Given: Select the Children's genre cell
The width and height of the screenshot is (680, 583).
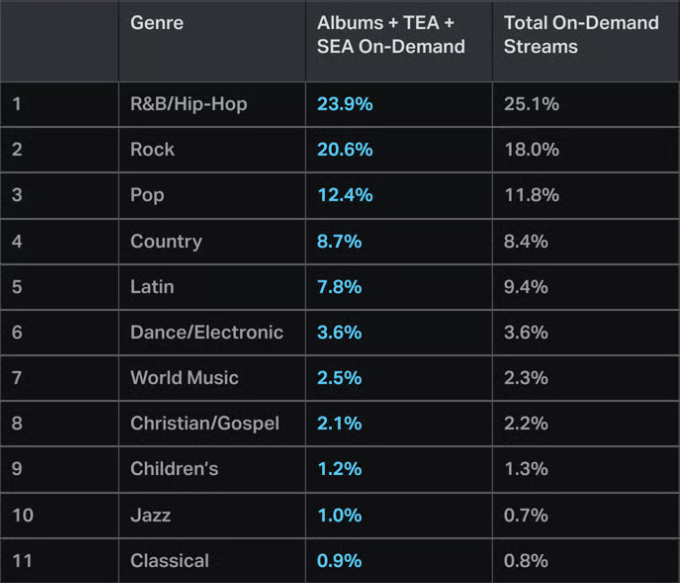Looking at the screenshot, I should coord(174,469).
